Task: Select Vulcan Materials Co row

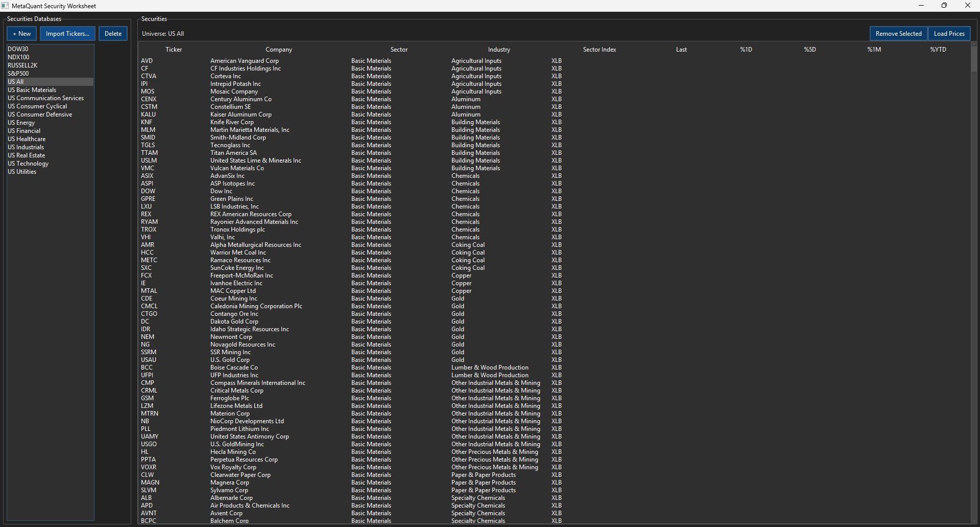Action: tap(554, 168)
